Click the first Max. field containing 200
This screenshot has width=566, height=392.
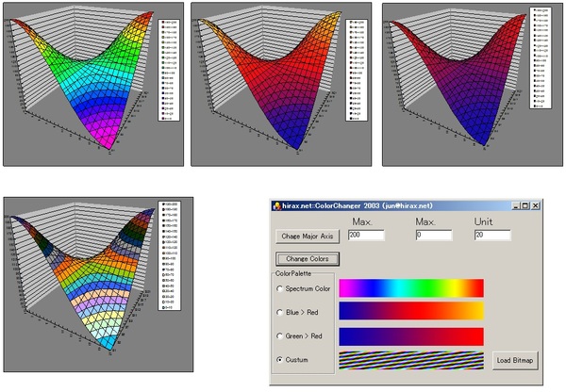pyautogui.click(x=367, y=235)
